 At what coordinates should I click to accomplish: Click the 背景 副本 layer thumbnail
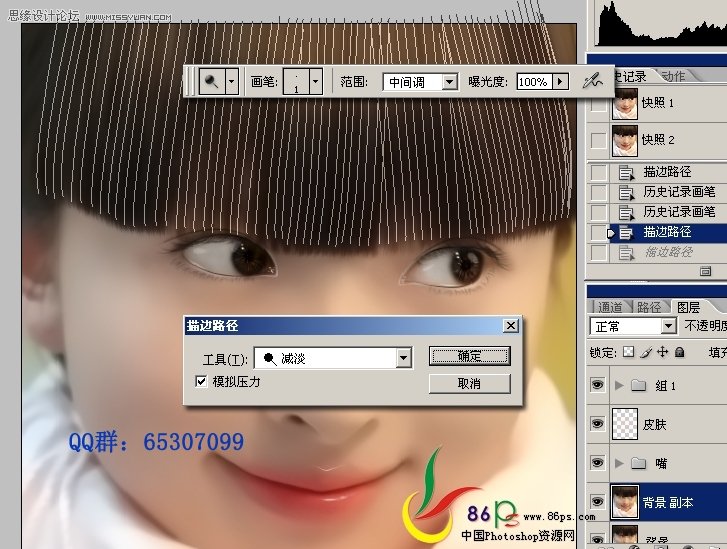click(625, 501)
